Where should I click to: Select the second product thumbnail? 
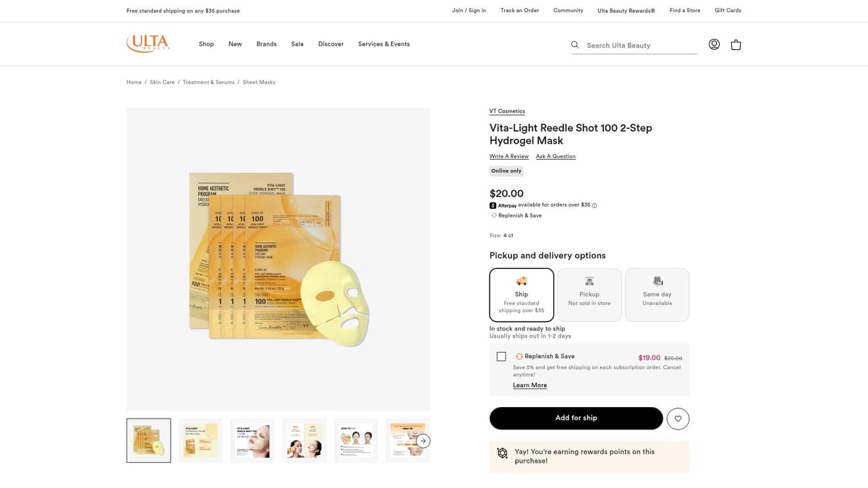pyautogui.click(x=200, y=440)
